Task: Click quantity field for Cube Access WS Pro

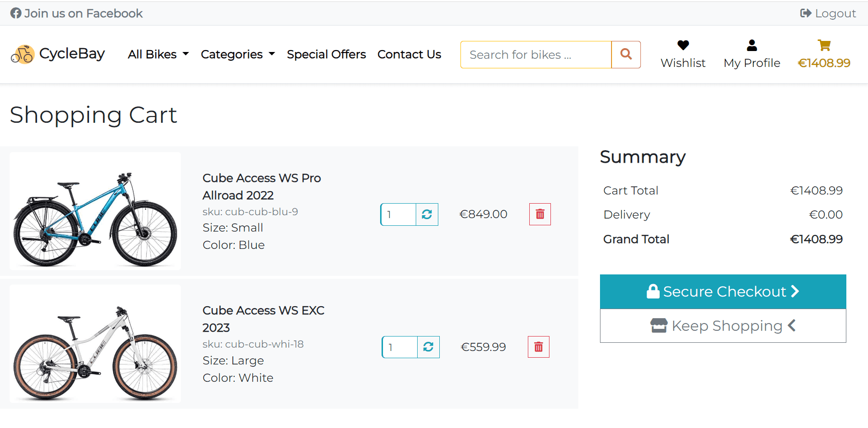Action: point(398,214)
